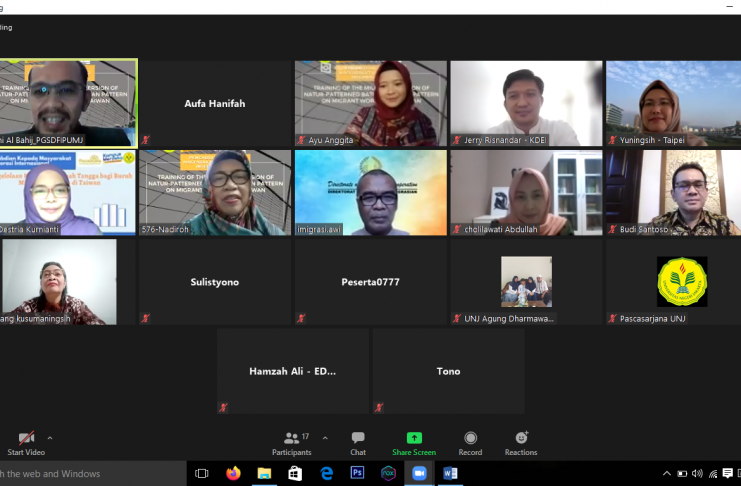Switch to Word in the taskbar
The height and width of the screenshot is (486, 741).
point(450,473)
